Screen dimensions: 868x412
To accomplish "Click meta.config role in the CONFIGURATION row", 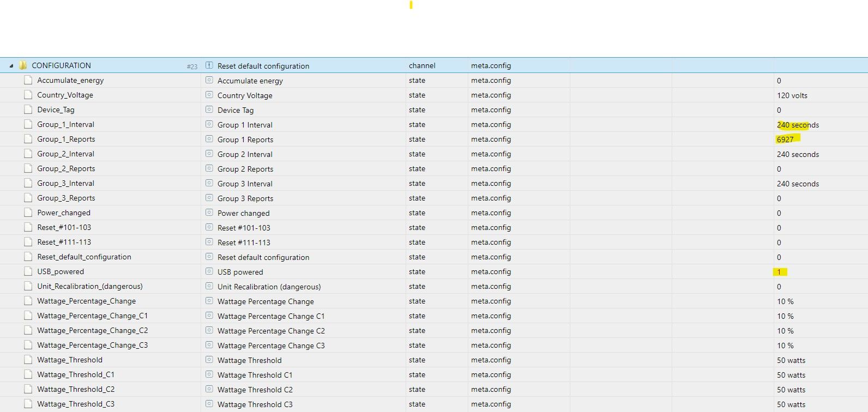I will point(491,65).
